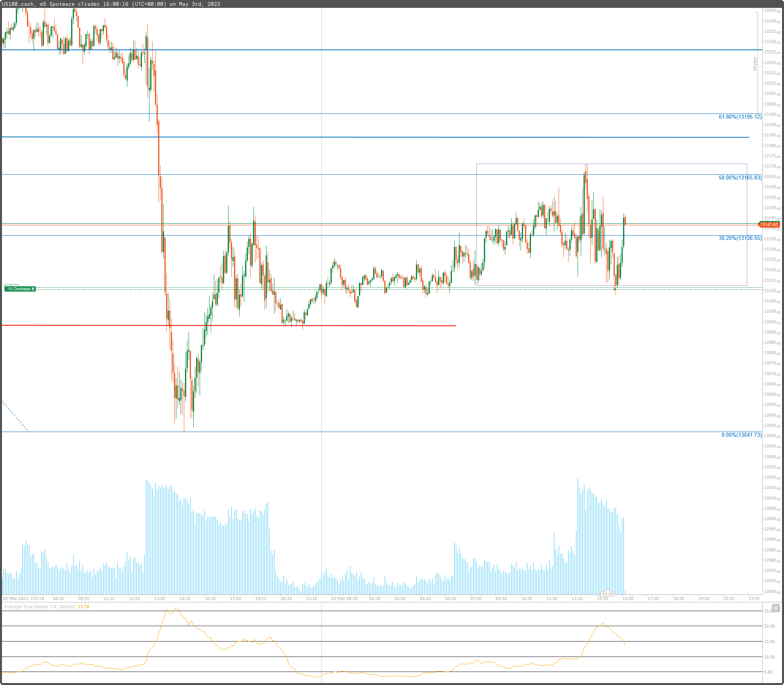Viewport: 784px width, 685px height.
Task: Click the Average True Range indicator name
Action: (38, 607)
